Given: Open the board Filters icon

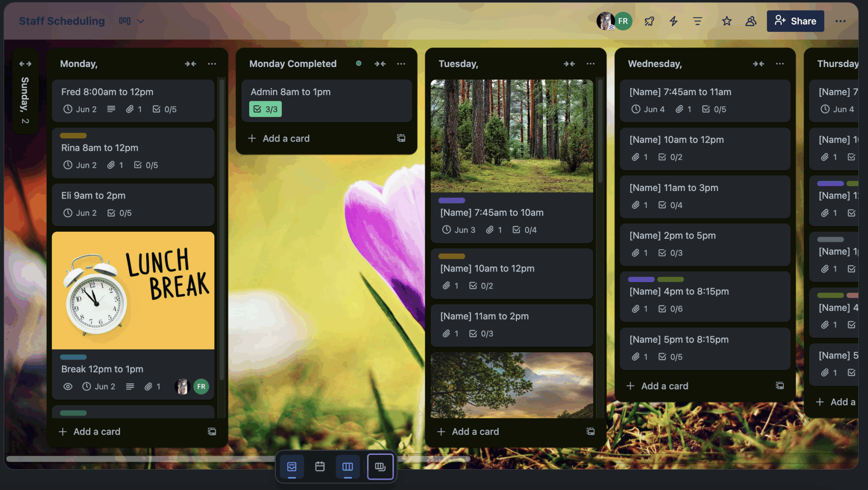Looking at the screenshot, I should click(697, 21).
